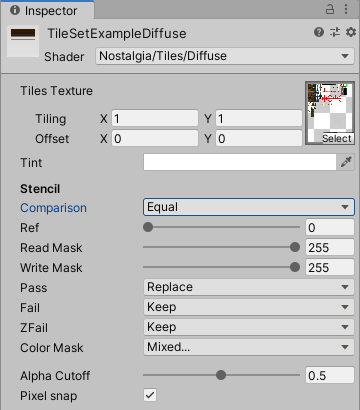Open the Shader dropdown Nostalgia/Tiles/Diffuse
360x410 pixels.
tap(225, 56)
